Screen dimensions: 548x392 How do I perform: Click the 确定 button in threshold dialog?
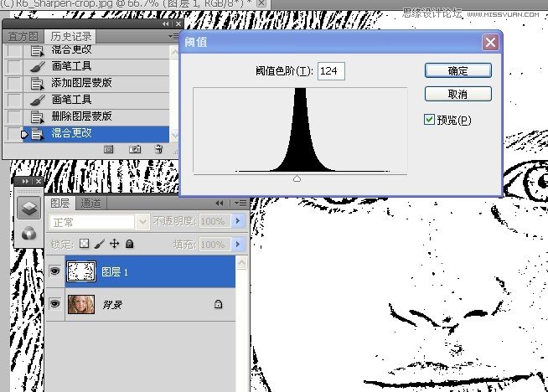(x=458, y=71)
